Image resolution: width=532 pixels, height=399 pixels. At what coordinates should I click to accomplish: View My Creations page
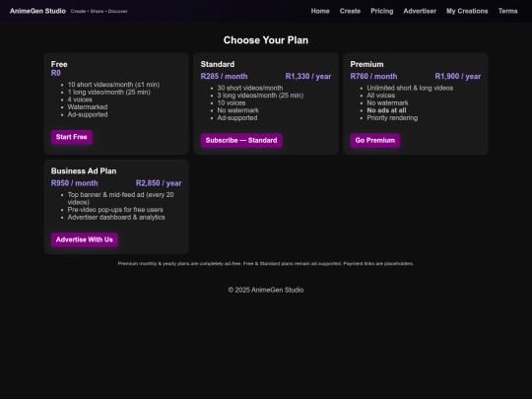(467, 11)
